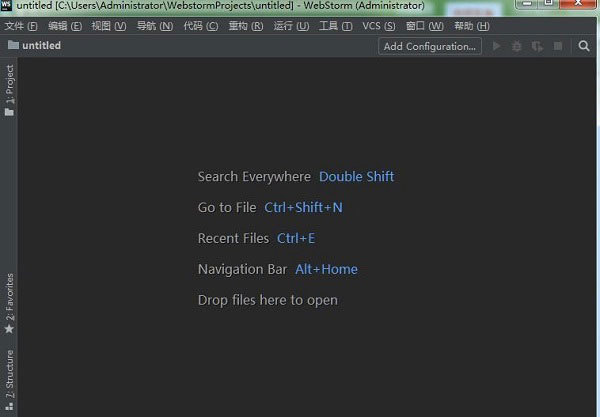Open the 2: Favorites tool window tab
Screen dimensions: 600x417
(9, 303)
